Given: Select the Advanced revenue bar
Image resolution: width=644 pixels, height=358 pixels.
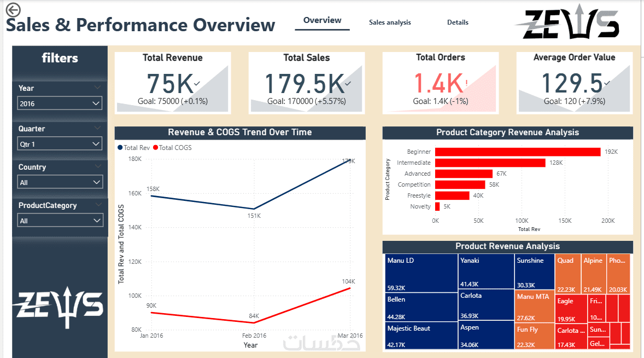Looking at the screenshot, I should pyautogui.click(x=464, y=174).
